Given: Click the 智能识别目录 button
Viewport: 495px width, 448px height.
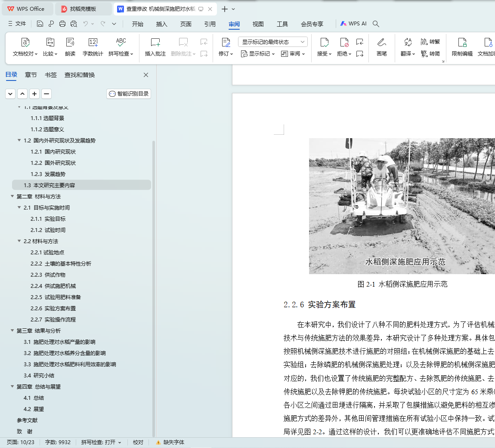Looking at the screenshot, I should 129,93.
